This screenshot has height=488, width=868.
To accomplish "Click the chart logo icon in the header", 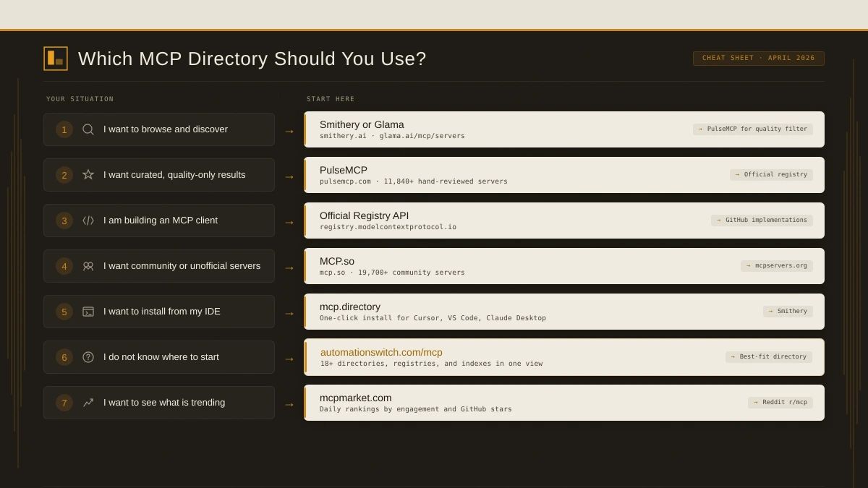I will [54, 59].
